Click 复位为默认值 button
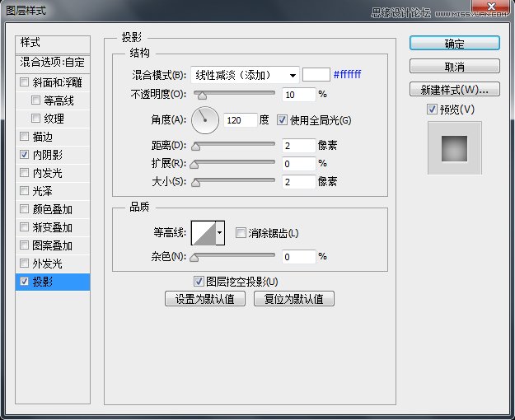Viewport: 515px width, 420px height. (x=294, y=299)
